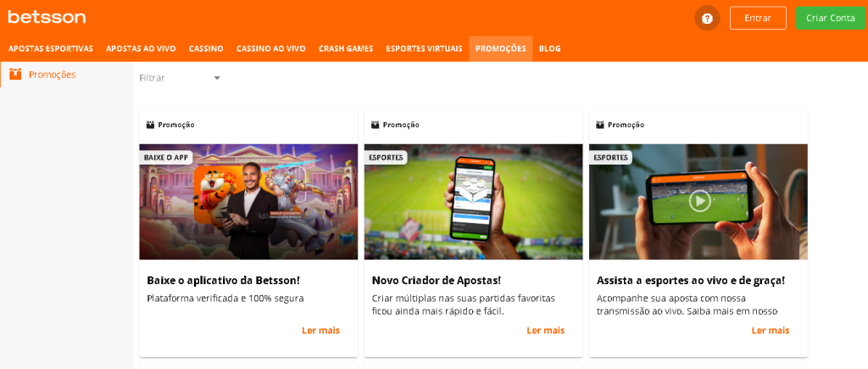The height and width of the screenshot is (369, 868).
Task: Click the Entrar login button
Action: coord(758,18)
